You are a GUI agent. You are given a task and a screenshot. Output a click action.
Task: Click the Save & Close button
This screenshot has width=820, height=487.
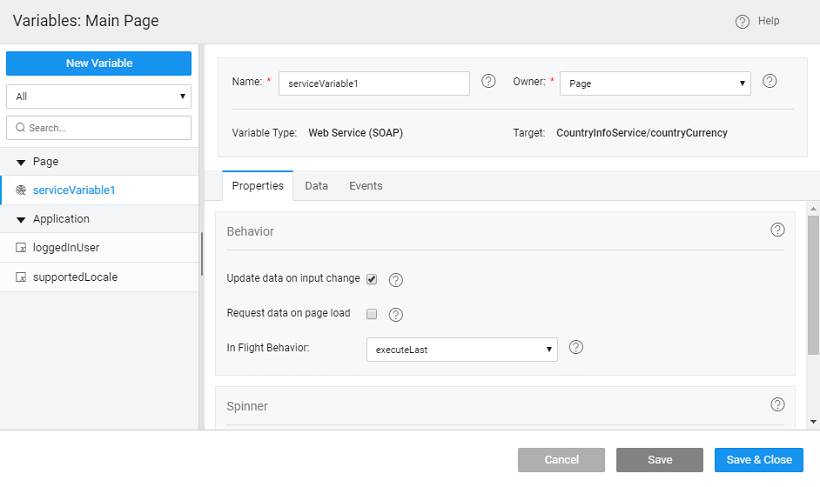(x=758, y=460)
